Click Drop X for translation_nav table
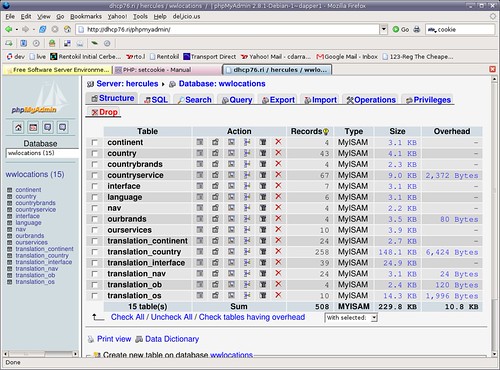This screenshot has height=370, width=500. pos(278,273)
